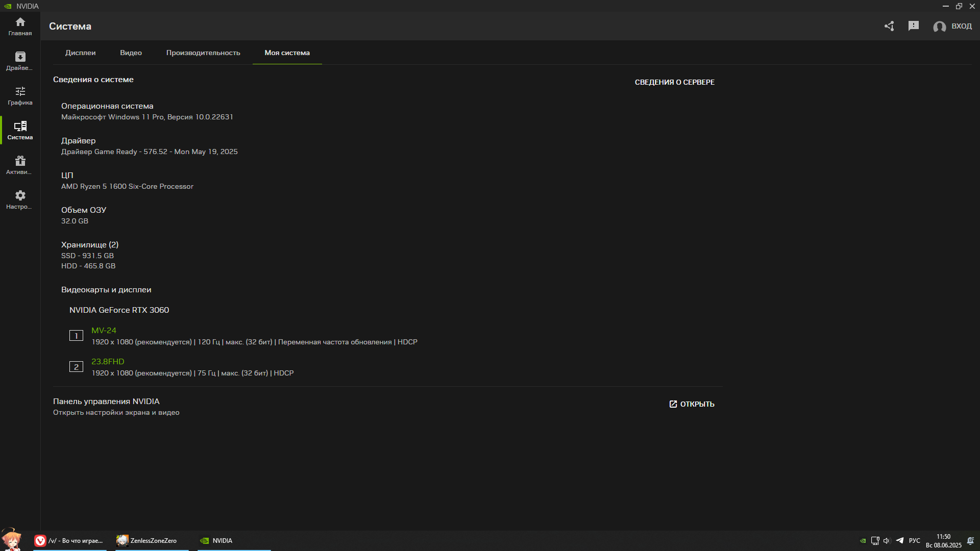Click ОТКРЫТЬ to open NVIDIA control panel
The image size is (980, 551).
pyautogui.click(x=692, y=404)
